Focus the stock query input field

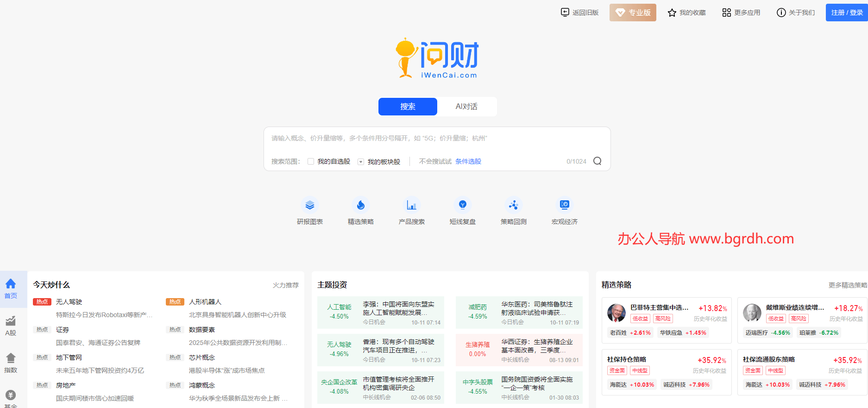(x=437, y=138)
